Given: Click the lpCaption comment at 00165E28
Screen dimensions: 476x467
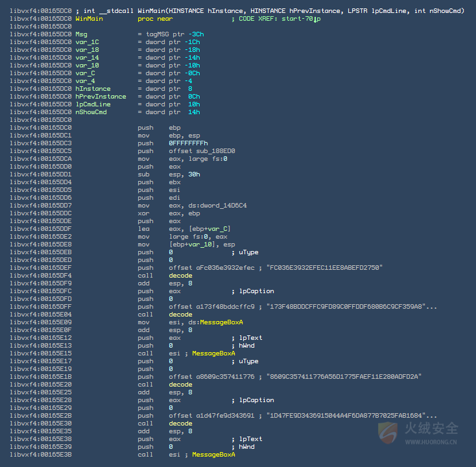Looking at the screenshot, I should [252, 400].
